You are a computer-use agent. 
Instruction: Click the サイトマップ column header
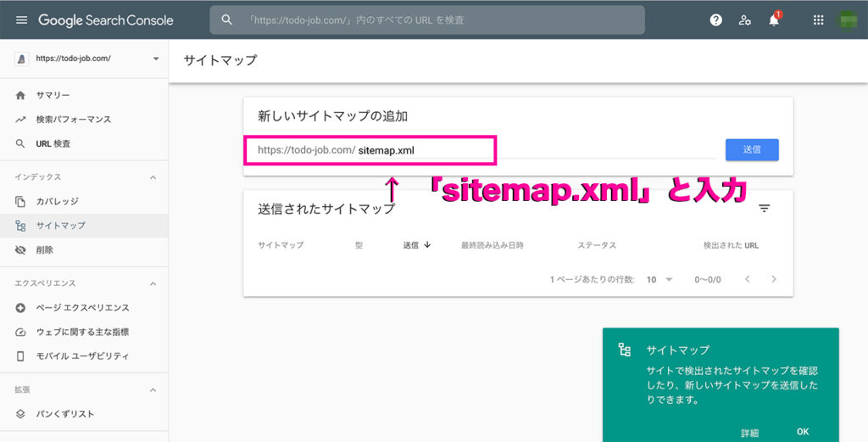tap(281, 245)
